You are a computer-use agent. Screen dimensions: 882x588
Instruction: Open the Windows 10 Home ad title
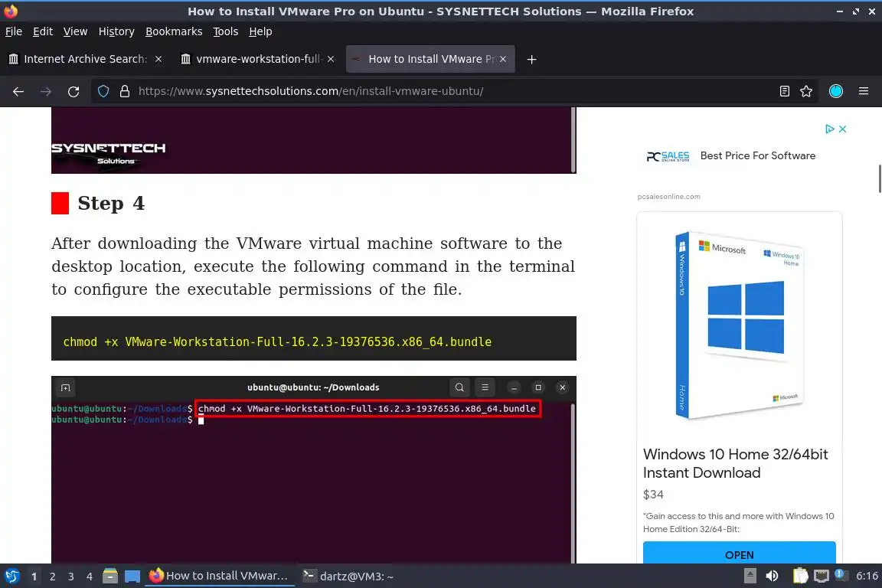coord(735,463)
